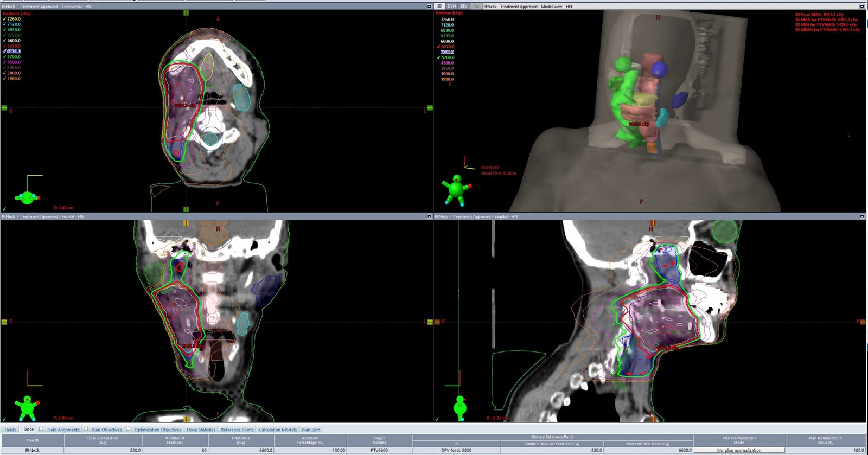Toggle 7260.0 isodose in transversal view
This screenshot has width=868, height=455.
click(5, 19)
